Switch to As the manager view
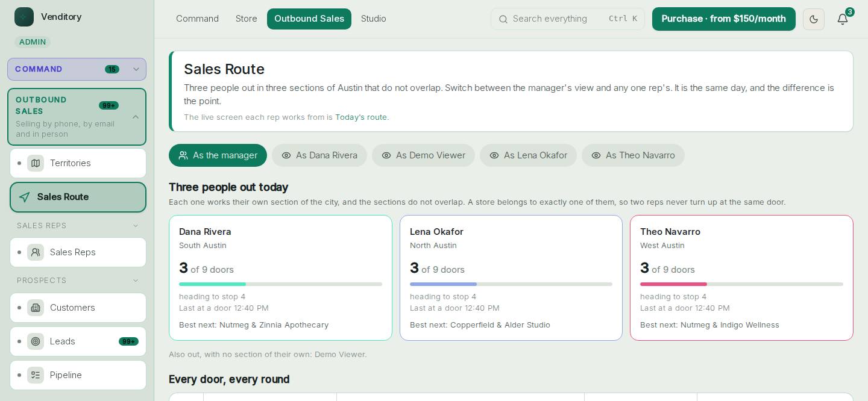This screenshot has width=868, height=401. point(218,155)
